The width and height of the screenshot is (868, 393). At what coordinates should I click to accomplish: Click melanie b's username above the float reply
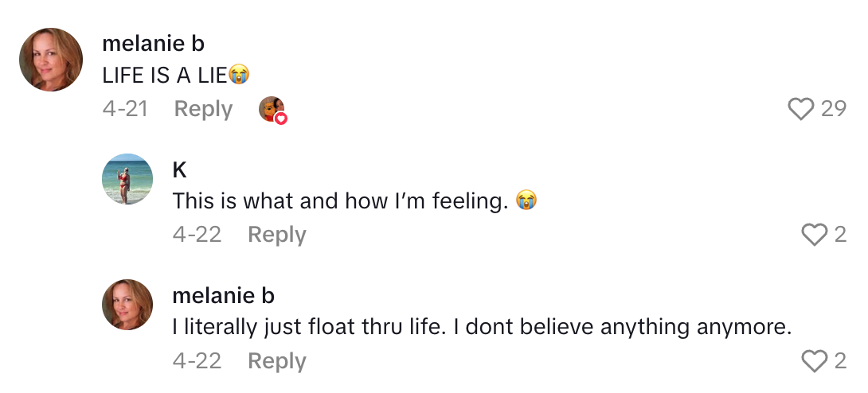click(x=224, y=296)
